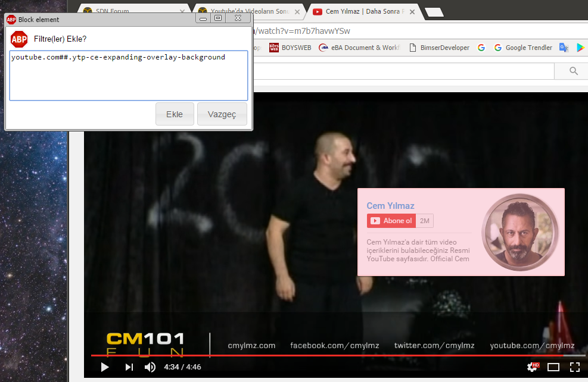The height and width of the screenshot is (382, 588).
Task: Open a new browser tab
Action: pyautogui.click(x=434, y=12)
